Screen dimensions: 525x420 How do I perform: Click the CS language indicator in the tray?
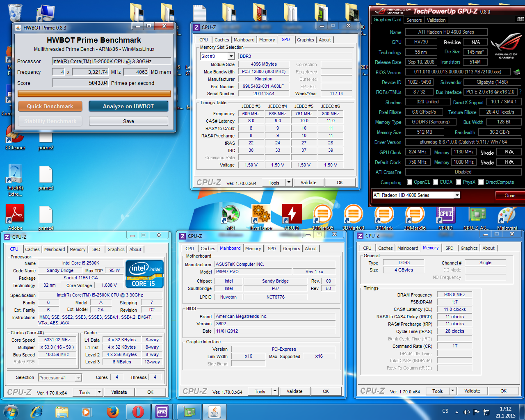pos(445,411)
